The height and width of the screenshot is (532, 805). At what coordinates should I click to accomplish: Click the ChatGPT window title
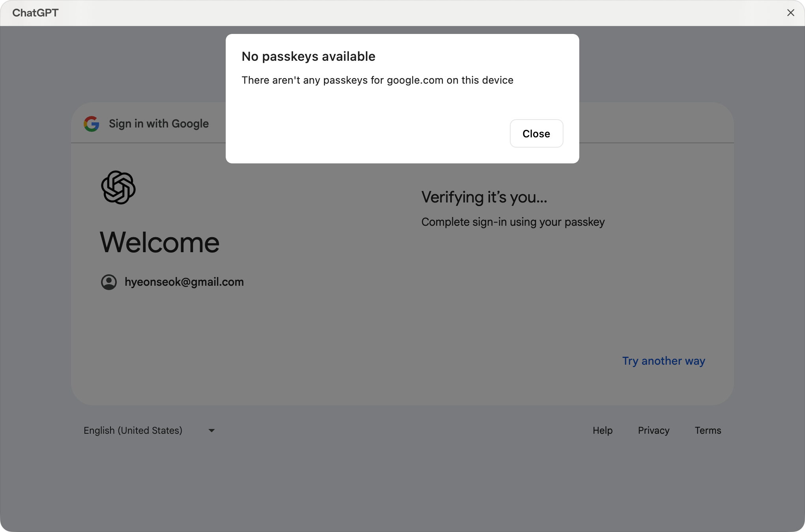pyautogui.click(x=36, y=13)
